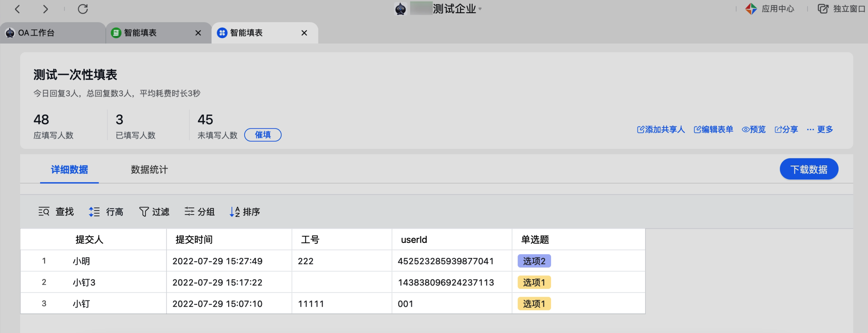Click the empty 工号 cell for 小钉3
The height and width of the screenshot is (333, 868).
pyautogui.click(x=342, y=282)
